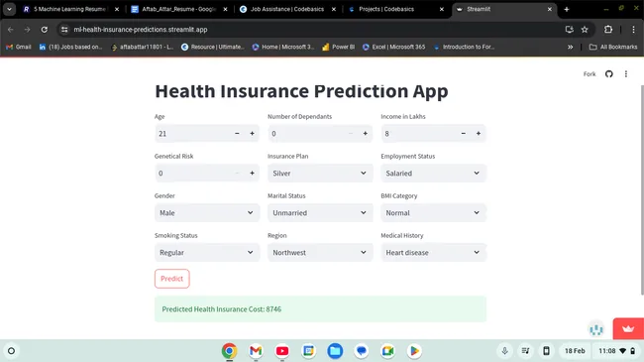The height and width of the screenshot is (362, 644).
Task: Click the Predict button
Action: click(x=171, y=279)
